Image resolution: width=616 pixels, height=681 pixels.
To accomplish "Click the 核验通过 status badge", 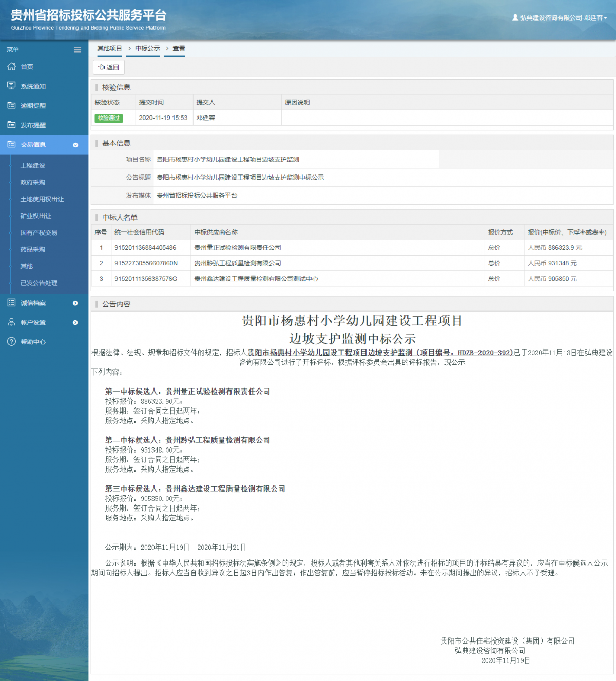I will [109, 118].
